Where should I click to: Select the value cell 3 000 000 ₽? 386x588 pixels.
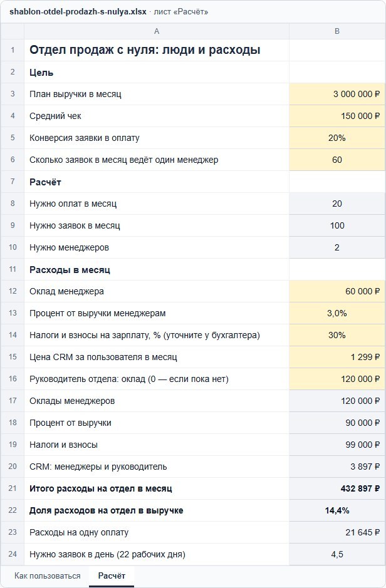(x=337, y=94)
